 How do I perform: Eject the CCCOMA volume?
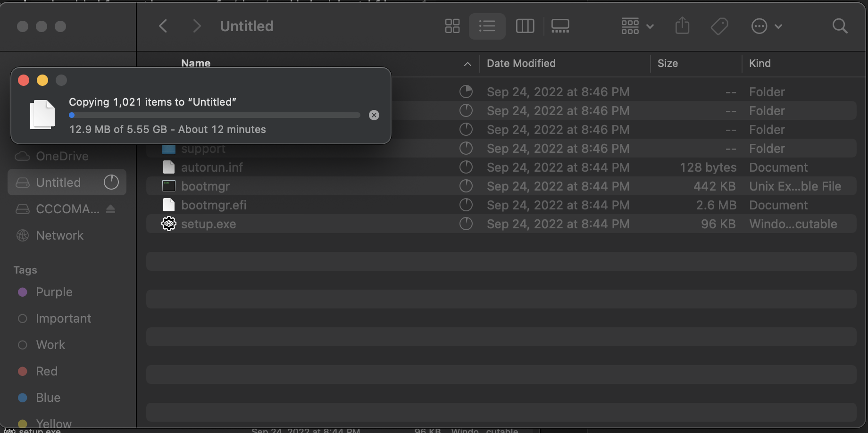point(111,209)
